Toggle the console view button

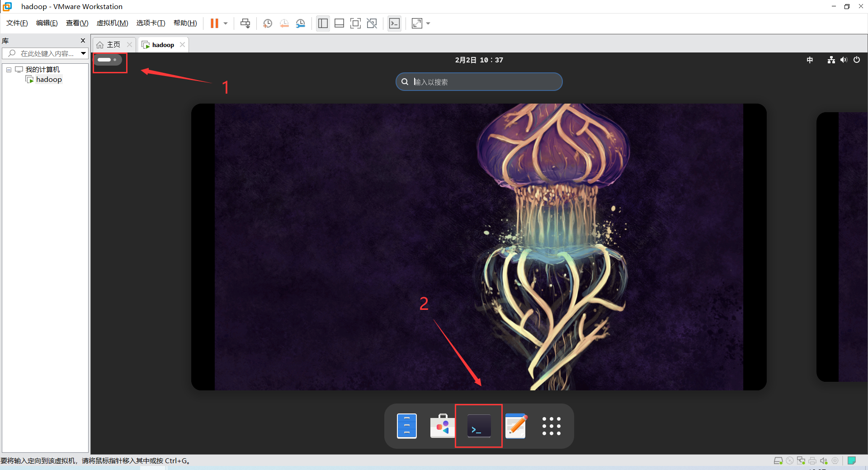tap(394, 23)
